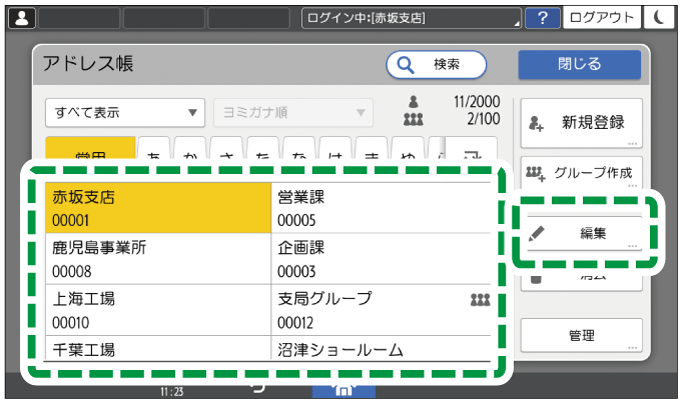Screen dimensions: 680x404
Task: Click the magnifier icon in 検索
Action: [405, 65]
